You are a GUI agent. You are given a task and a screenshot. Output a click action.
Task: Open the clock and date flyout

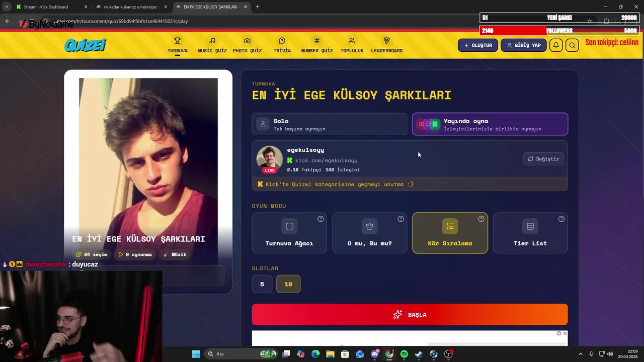[x=628, y=354]
